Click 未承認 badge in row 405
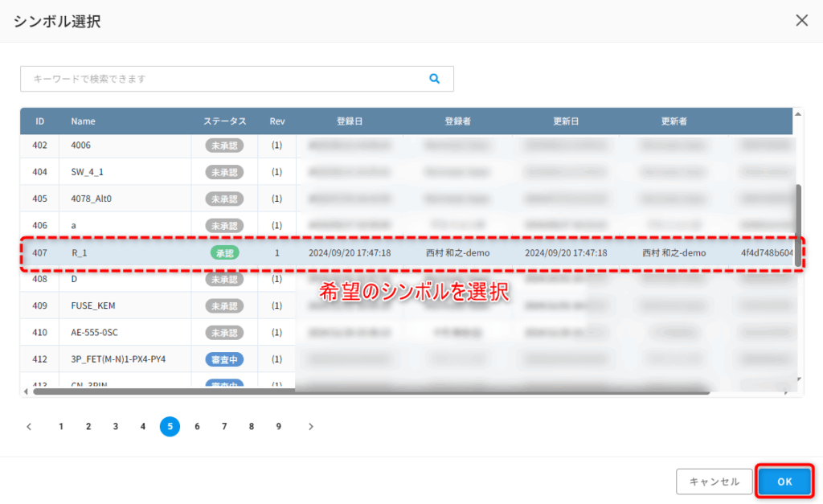Viewport: 823px width, 504px height. [225, 199]
